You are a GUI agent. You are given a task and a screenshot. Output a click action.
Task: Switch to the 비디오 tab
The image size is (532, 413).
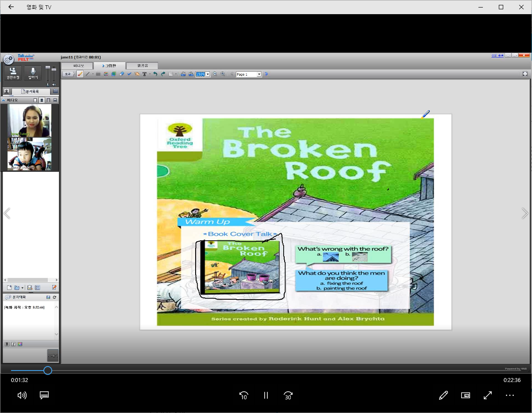(x=79, y=66)
